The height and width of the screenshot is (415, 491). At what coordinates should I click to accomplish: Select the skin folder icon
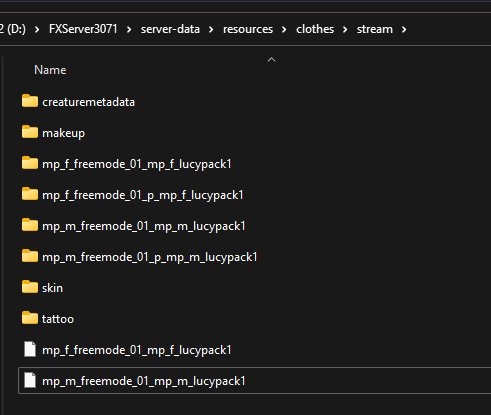click(x=30, y=287)
